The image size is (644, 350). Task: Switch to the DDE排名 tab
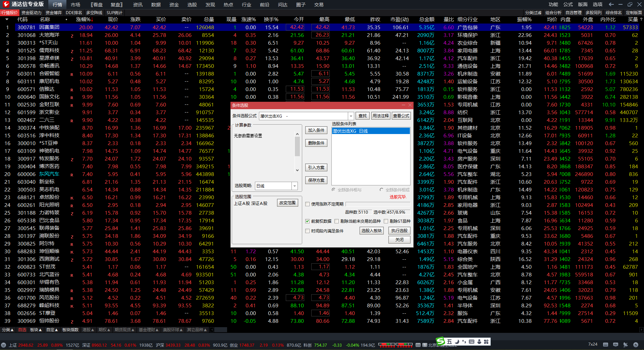(x=74, y=12)
